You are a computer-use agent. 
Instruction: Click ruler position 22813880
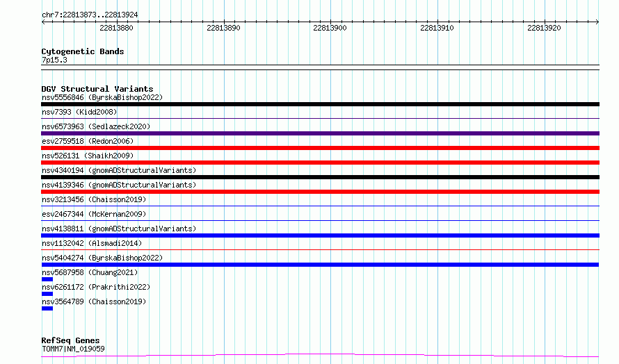pyautogui.click(x=116, y=28)
